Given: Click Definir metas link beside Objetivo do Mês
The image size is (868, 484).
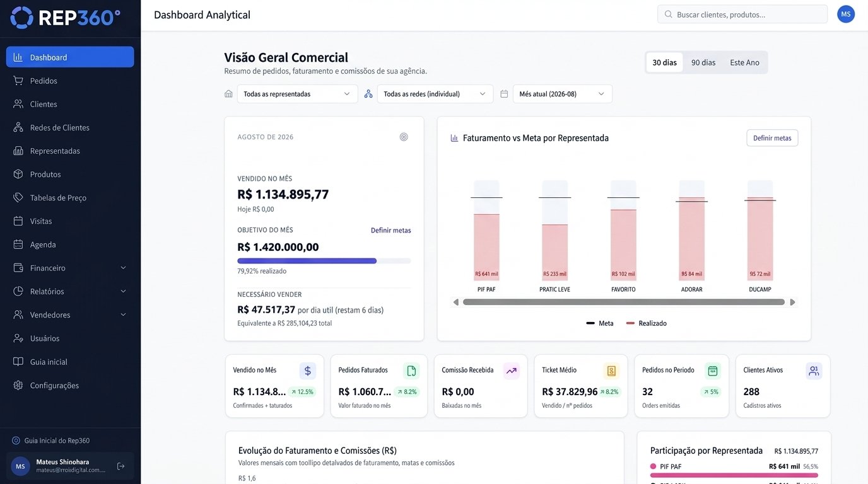Looking at the screenshot, I should pyautogui.click(x=391, y=231).
